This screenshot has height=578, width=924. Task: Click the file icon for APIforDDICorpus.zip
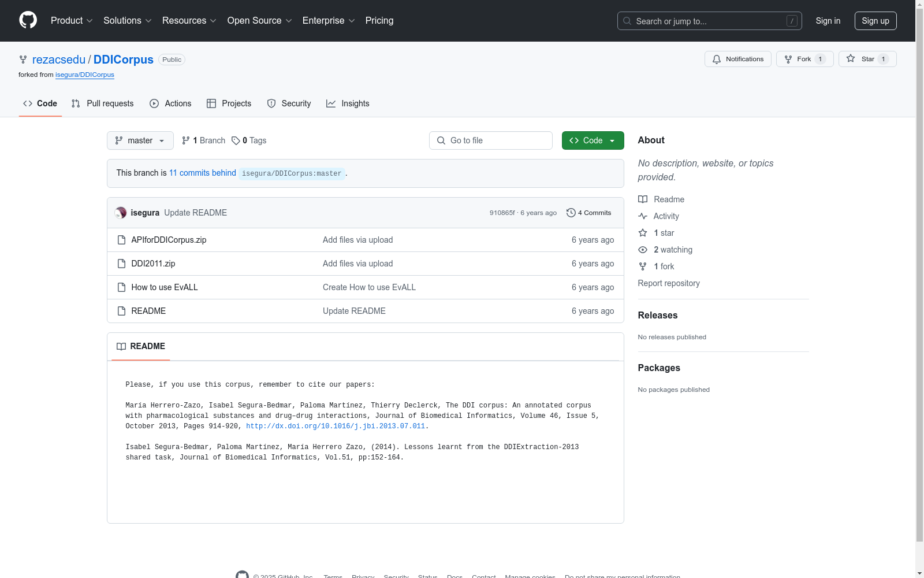pos(121,240)
